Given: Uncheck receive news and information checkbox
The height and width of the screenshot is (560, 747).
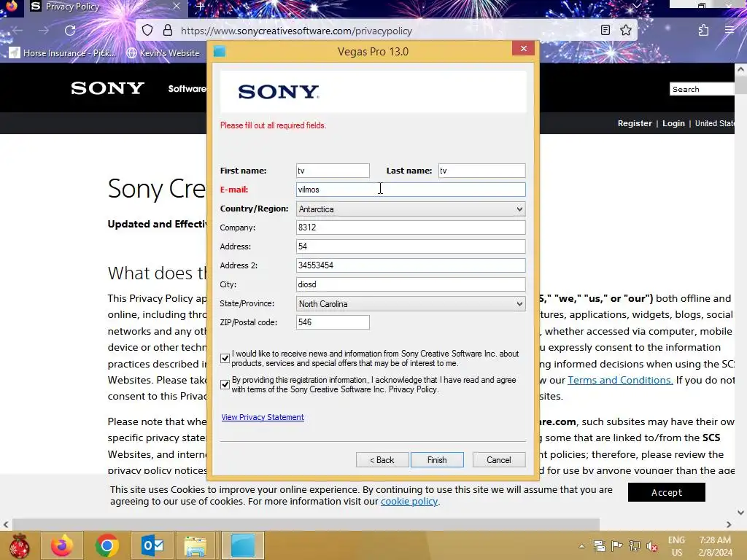Looking at the screenshot, I should 225,358.
